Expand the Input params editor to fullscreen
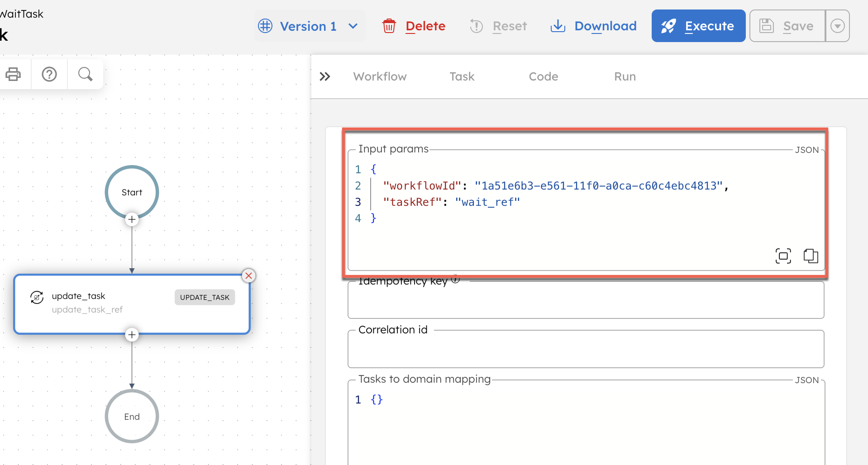Screen dimensions: 868x465 tap(783, 256)
